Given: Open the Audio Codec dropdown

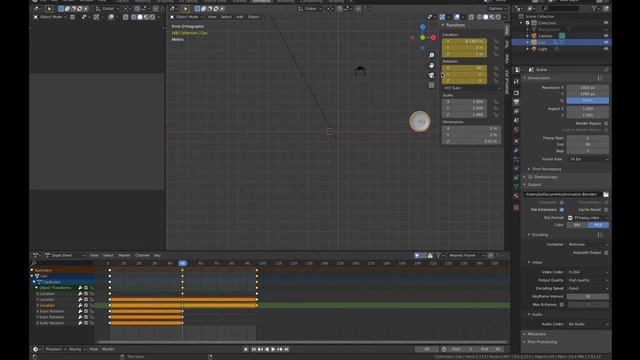Looking at the screenshot, I should pos(588,324).
